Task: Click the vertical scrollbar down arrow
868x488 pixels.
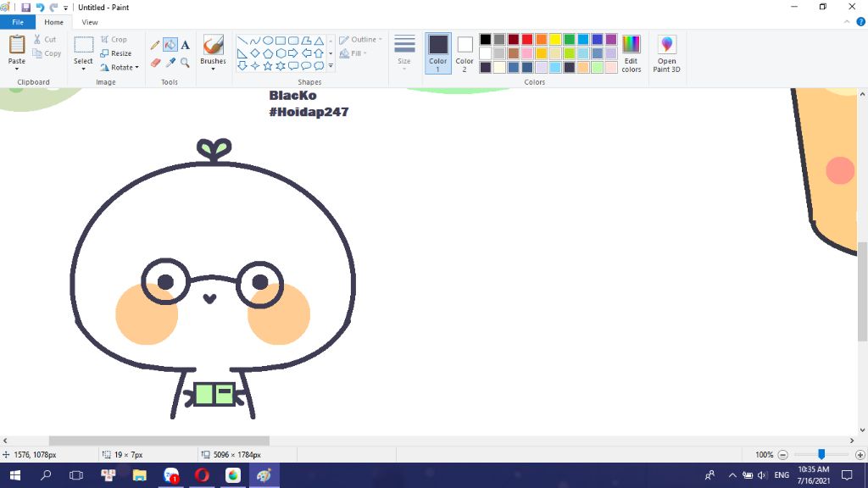Action: coord(862,430)
